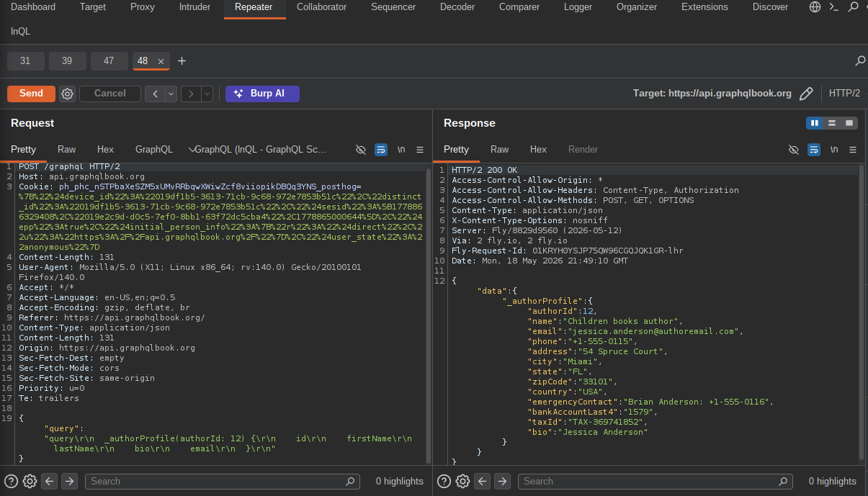Click next match arrow below Request panel
868x496 pixels.
(69, 481)
